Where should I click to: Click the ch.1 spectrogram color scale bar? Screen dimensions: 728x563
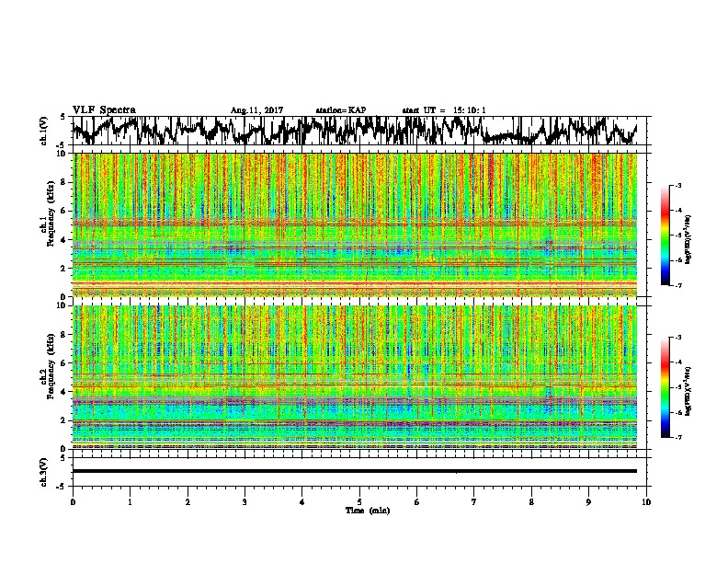(x=665, y=235)
